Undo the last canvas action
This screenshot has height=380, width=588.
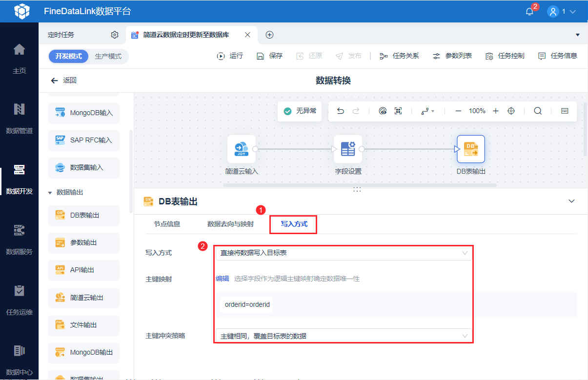click(x=341, y=111)
